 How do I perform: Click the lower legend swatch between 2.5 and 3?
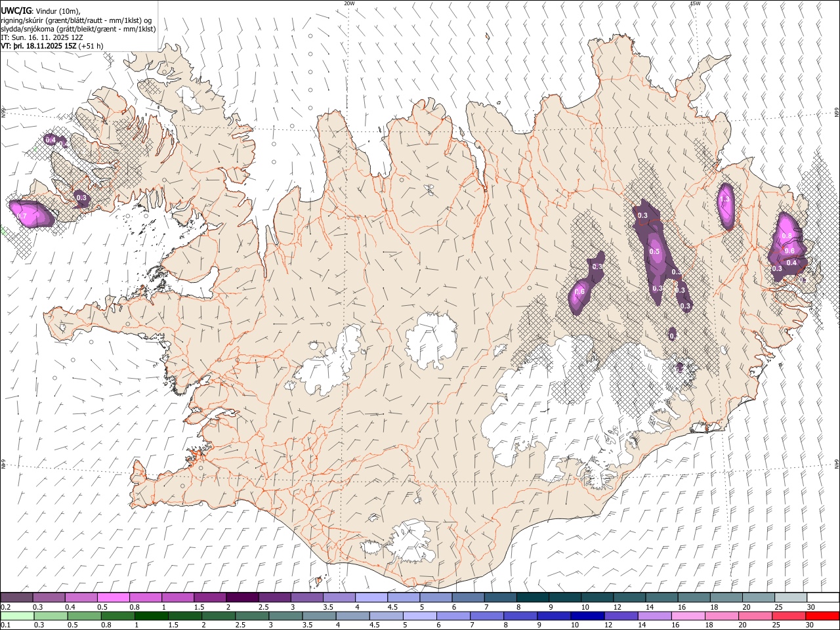[253, 616]
